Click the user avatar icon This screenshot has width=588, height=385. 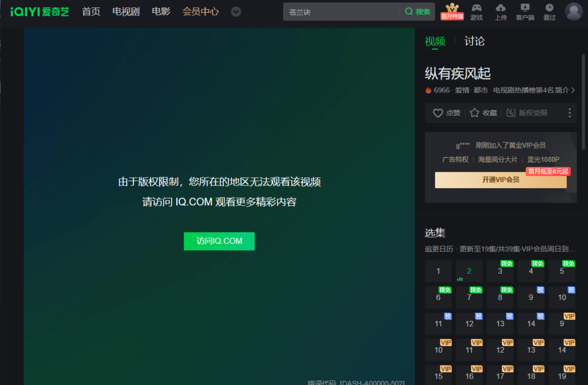tap(573, 11)
